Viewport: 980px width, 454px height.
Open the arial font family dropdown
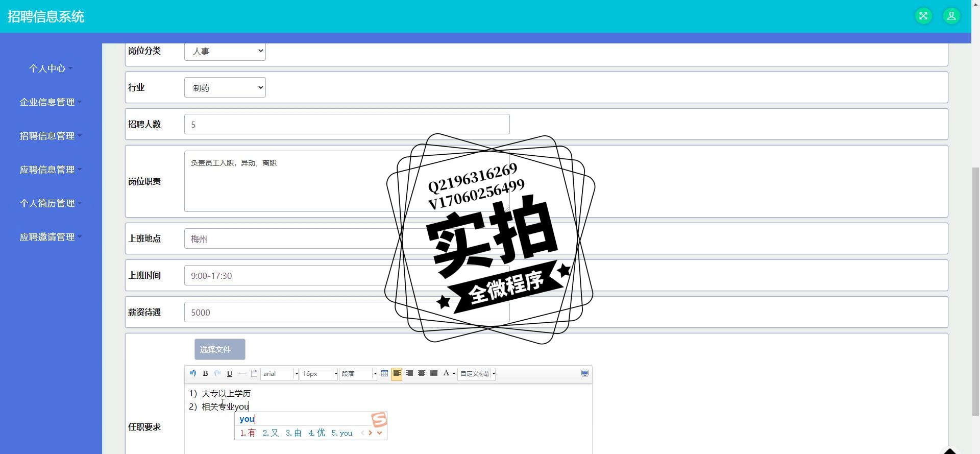coord(280,374)
